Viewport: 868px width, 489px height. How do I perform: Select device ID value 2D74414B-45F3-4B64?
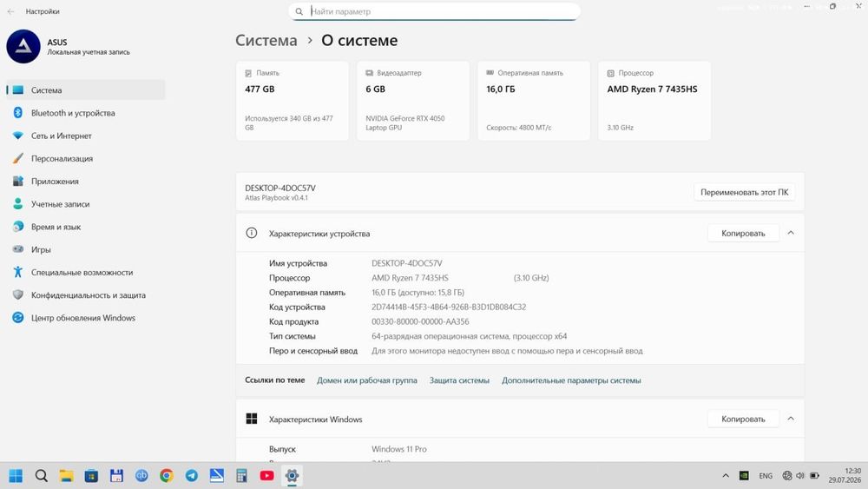pos(449,307)
